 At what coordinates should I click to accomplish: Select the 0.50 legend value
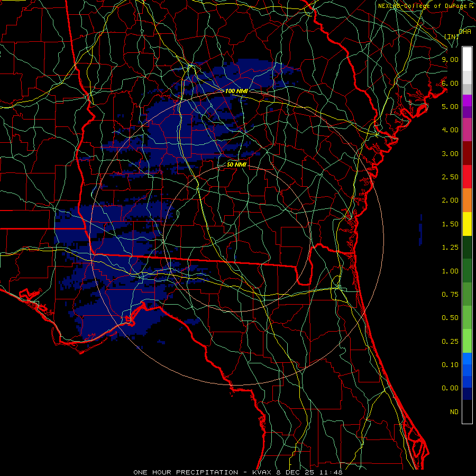tap(450, 318)
